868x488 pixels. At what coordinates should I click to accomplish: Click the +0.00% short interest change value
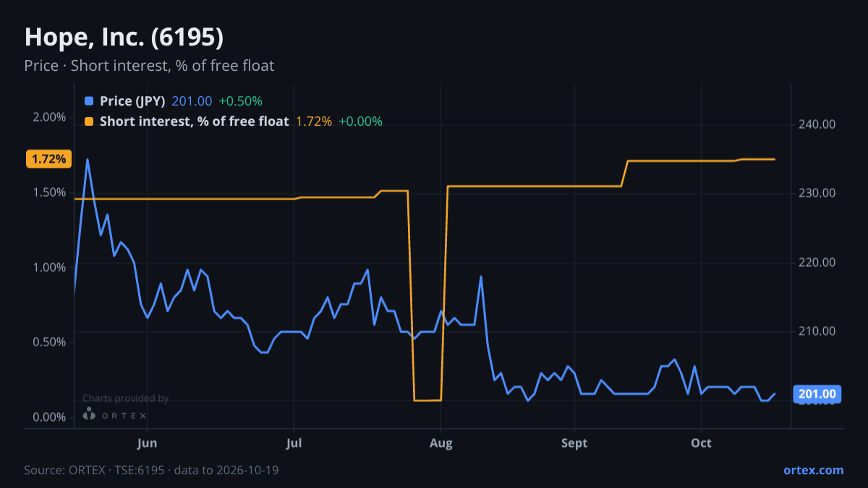[360, 121]
